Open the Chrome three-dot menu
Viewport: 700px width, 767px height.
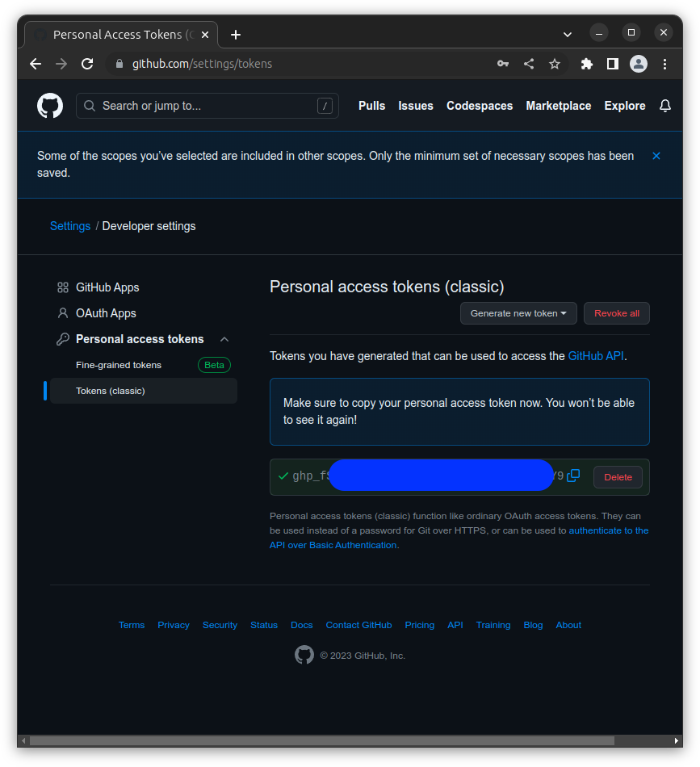tap(664, 64)
